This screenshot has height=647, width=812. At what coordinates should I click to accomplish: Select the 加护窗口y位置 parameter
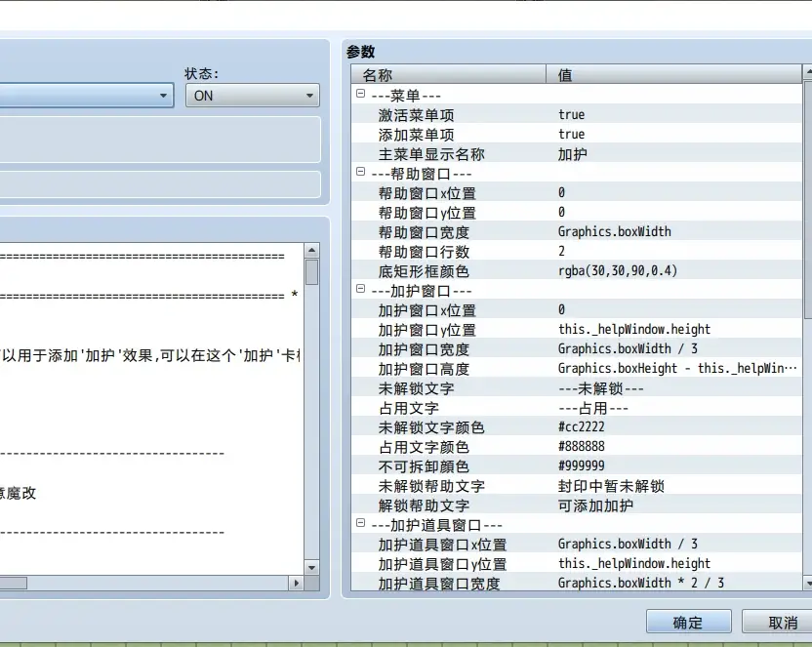click(x=577, y=330)
